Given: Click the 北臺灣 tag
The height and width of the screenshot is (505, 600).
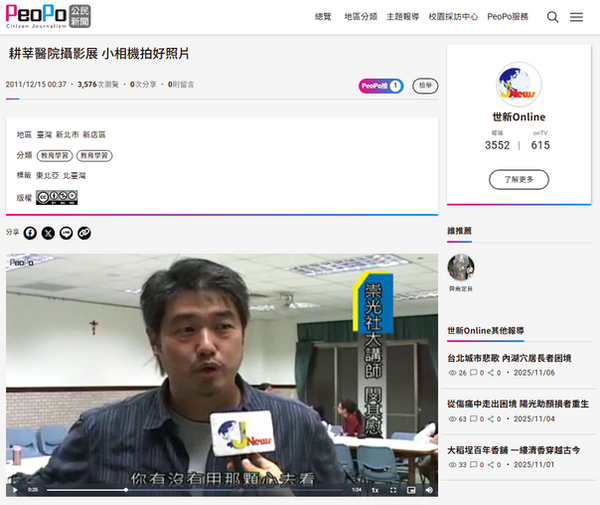Looking at the screenshot, I should click(74, 176).
